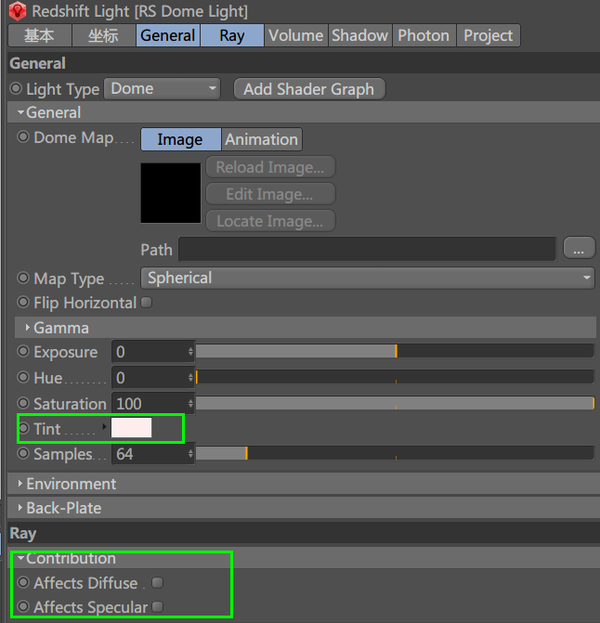The height and width of the screenshot is (623, 600).
Task: Expand the Environment section
Action: click(304, 484)
